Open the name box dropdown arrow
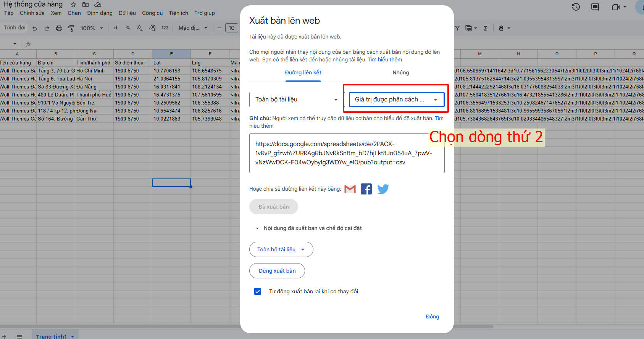 [15, 44]
